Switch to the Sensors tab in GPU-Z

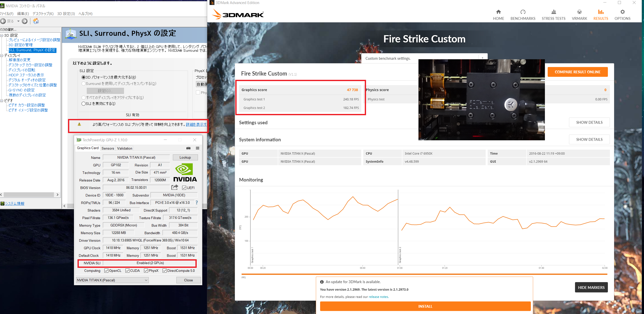point(108,148)
